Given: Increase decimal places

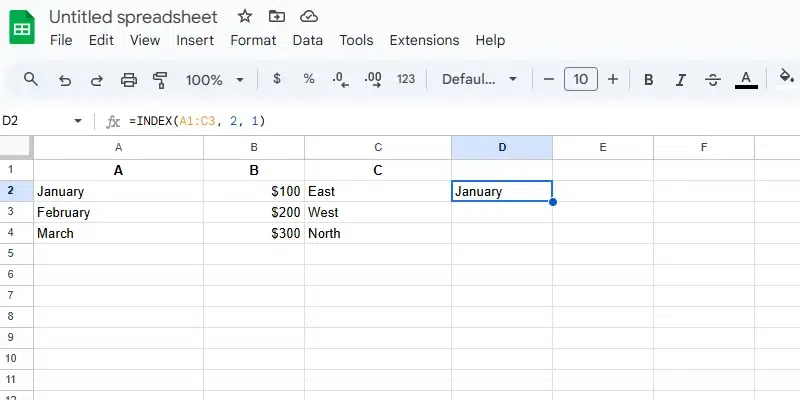Looking at the screenshot, I should tap(373, 80).
